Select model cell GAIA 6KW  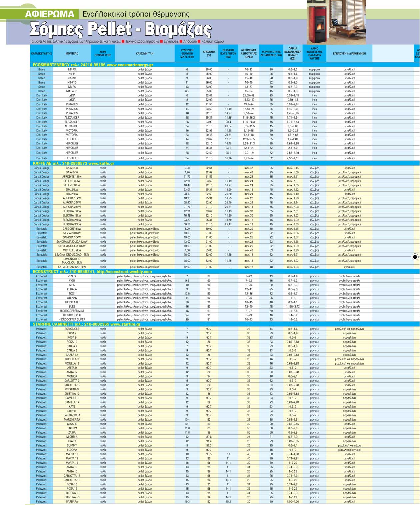coord(72,168)
